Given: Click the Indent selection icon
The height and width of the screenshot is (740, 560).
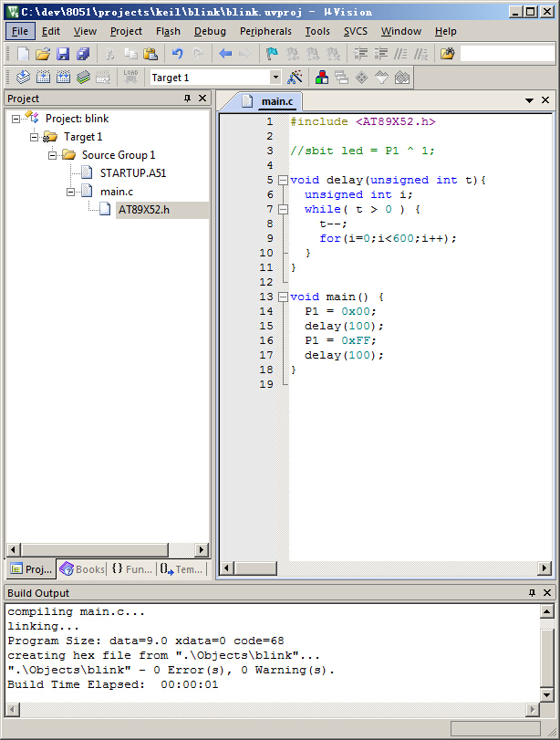Looking at the screenshot, I should 361,54.
